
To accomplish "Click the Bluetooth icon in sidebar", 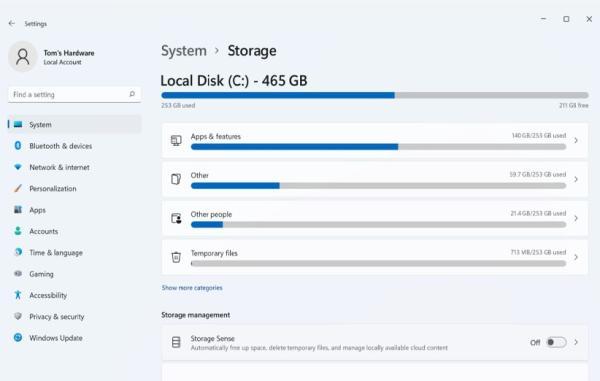I will [18, 146].
